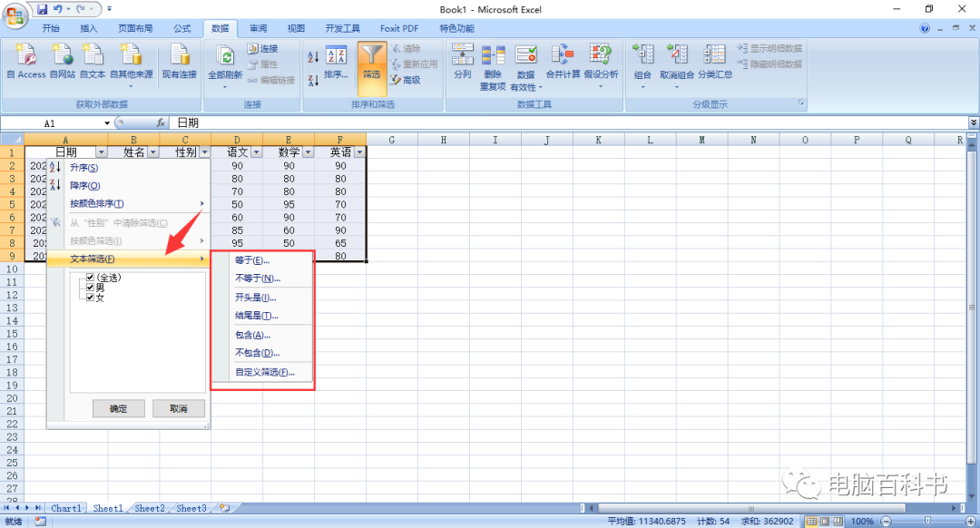980x528 pixels.
Task: Switch to the 公式 ribbon tab
Action: tap(182, 29)
